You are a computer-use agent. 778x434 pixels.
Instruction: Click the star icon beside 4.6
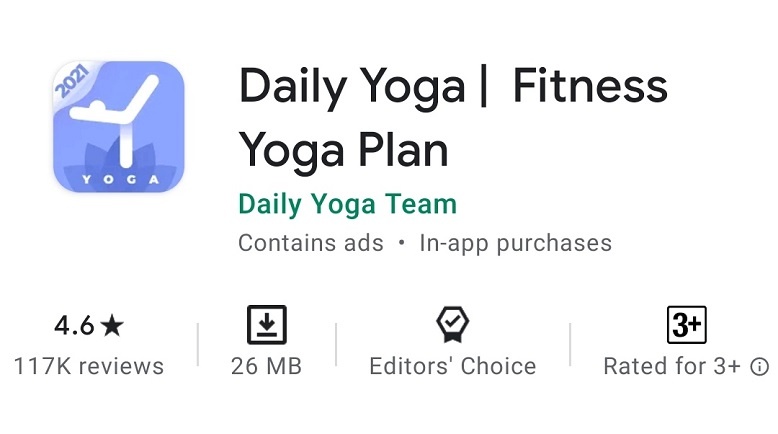pos(112,326)
